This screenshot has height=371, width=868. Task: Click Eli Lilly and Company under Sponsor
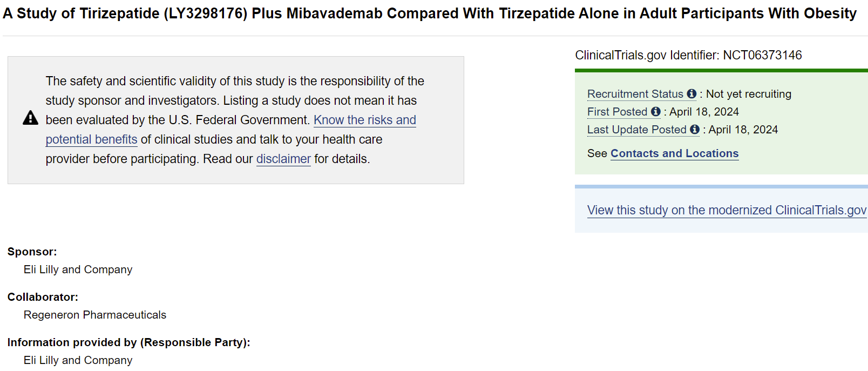(78, 269)
